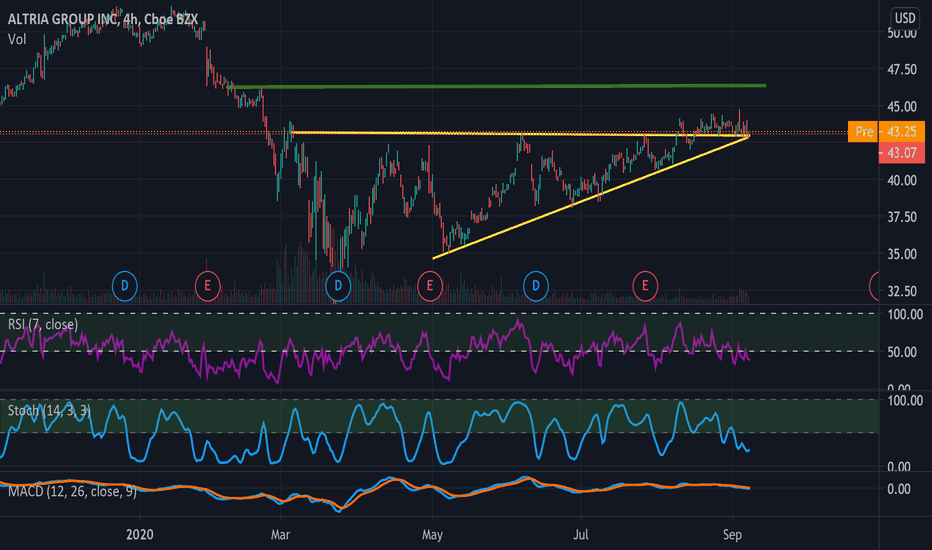
Task: Select the MACD (12, 26, close, 9) label
Action: click(72, 491)
